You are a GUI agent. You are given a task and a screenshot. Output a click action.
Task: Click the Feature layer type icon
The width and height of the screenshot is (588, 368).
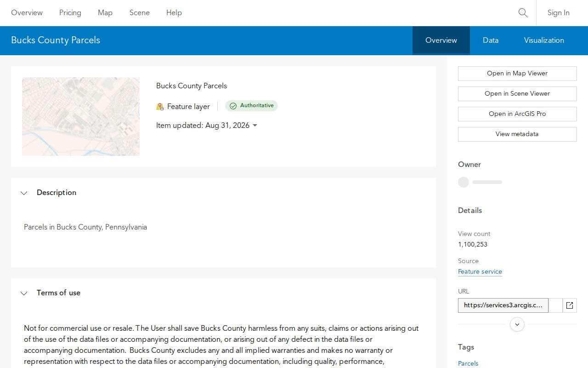tap(160, 107)
